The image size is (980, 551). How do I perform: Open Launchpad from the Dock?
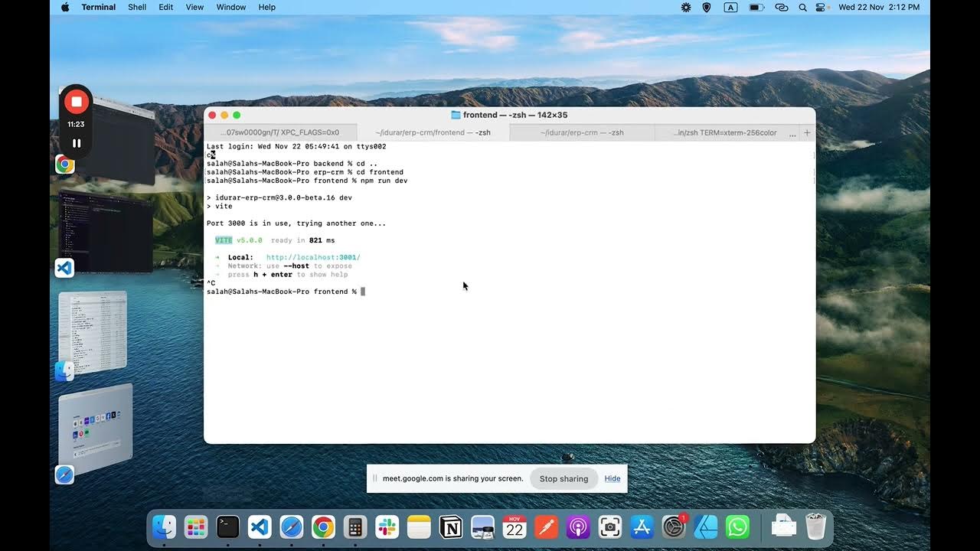(x=196, y=527)
